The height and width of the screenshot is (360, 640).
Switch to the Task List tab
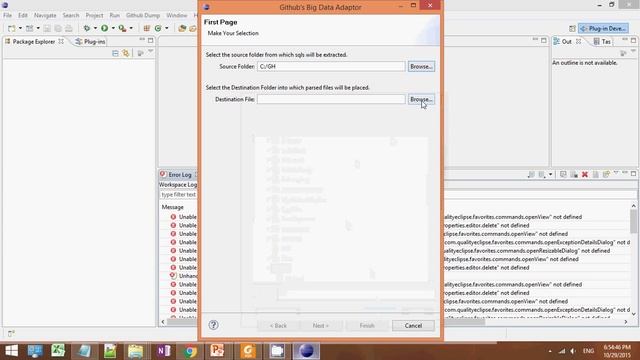tap(602, 42)
